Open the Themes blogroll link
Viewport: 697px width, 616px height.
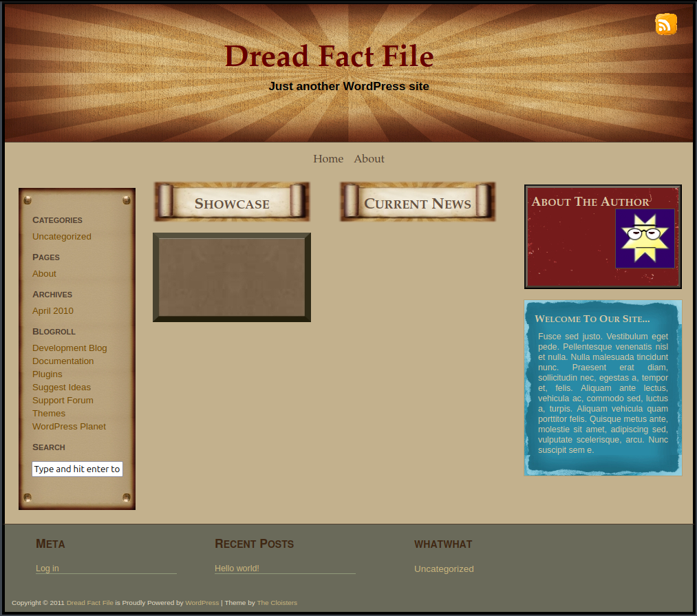point(49,413)
